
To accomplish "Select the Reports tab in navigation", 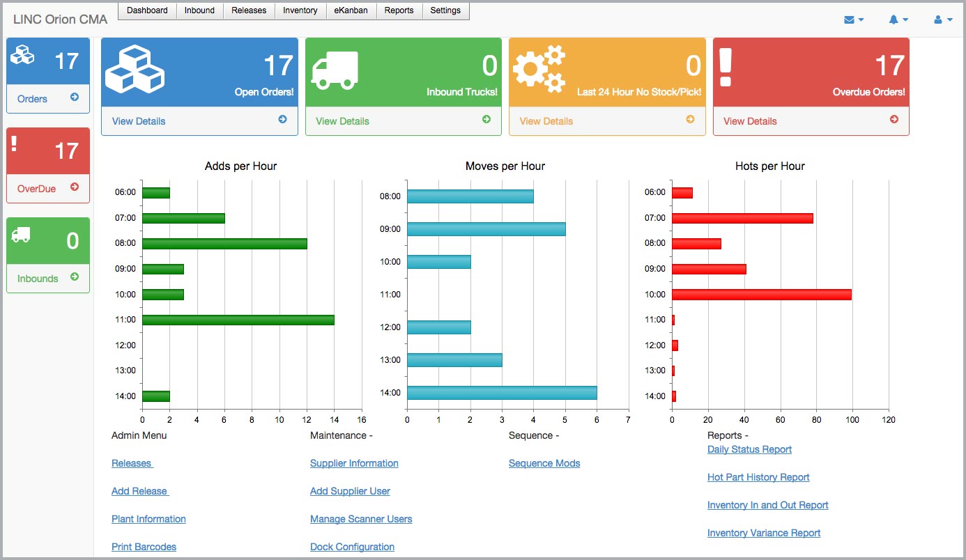I will click(x=399, y=10).
